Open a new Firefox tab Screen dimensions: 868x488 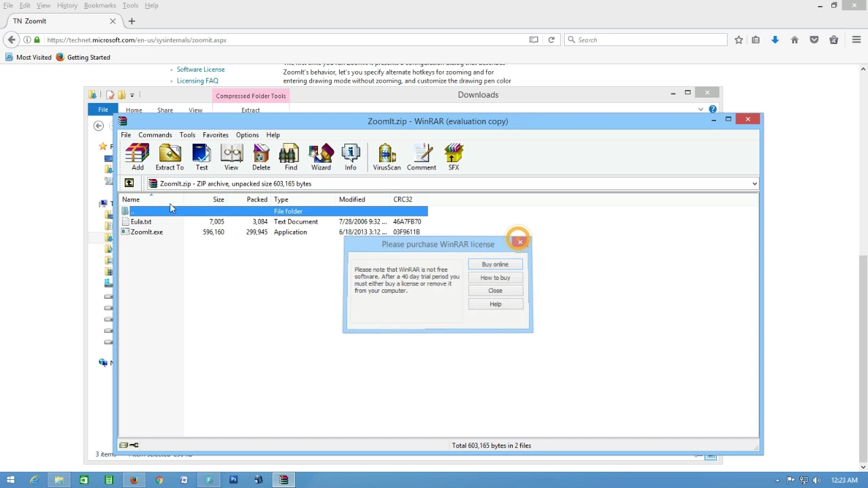[132, 21]
